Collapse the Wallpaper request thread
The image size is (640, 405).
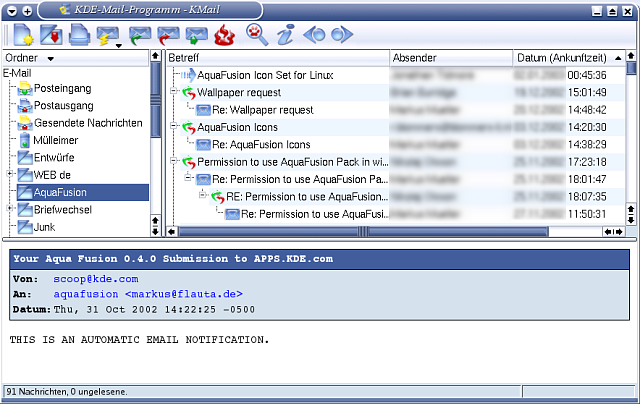pos(173,91)
